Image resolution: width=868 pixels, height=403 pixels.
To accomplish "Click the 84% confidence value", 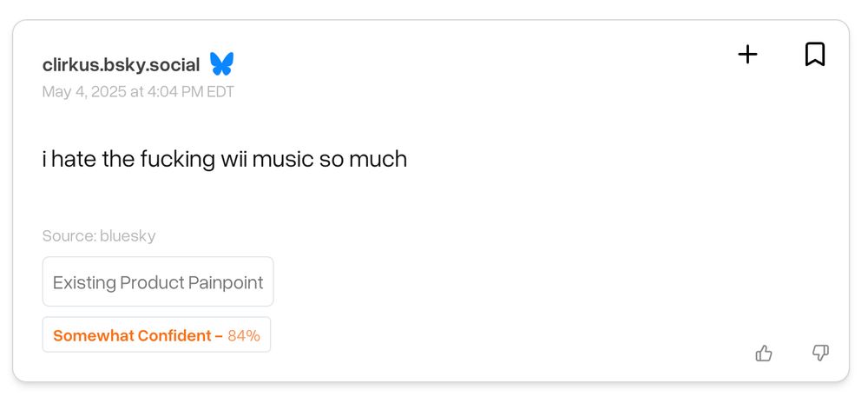I will coord(244,335).
